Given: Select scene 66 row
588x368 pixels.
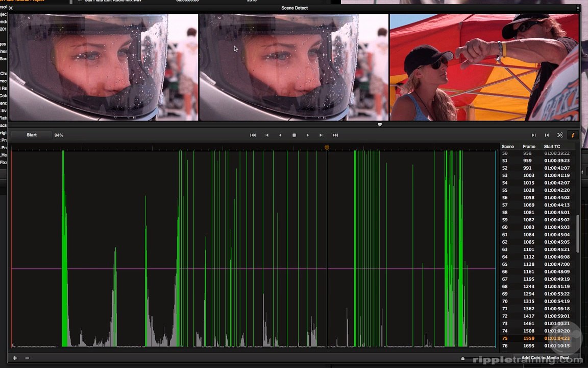Looking at the screenshot, I should pyautogui.click(x=538, y=272).
